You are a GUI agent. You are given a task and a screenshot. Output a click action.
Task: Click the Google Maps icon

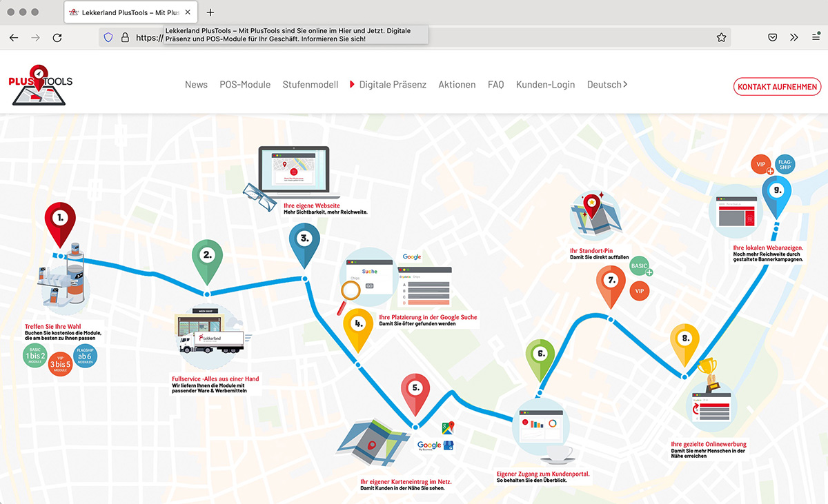(449, 427)
